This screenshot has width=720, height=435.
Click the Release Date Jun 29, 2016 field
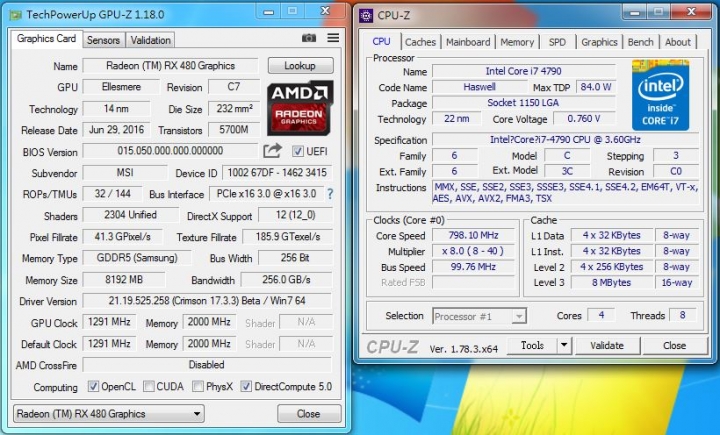(x=116, y=130)
